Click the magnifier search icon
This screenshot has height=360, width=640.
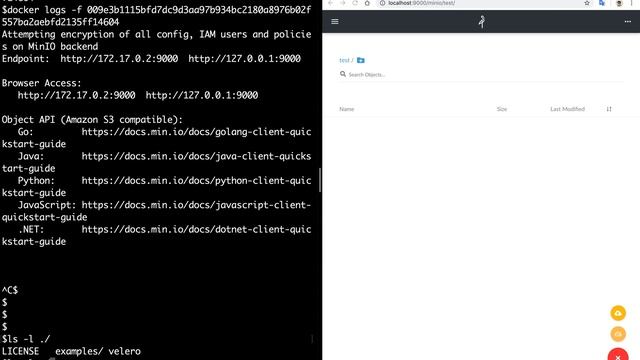pyautogui.click(x=343, y=74)
